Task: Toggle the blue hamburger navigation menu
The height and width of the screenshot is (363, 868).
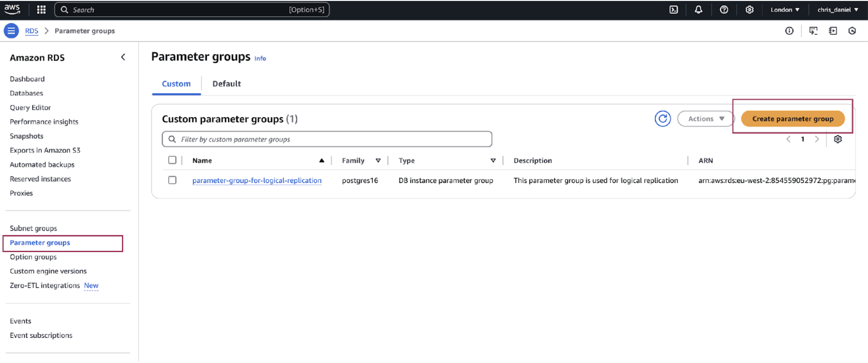Action: tap(11, 31)
